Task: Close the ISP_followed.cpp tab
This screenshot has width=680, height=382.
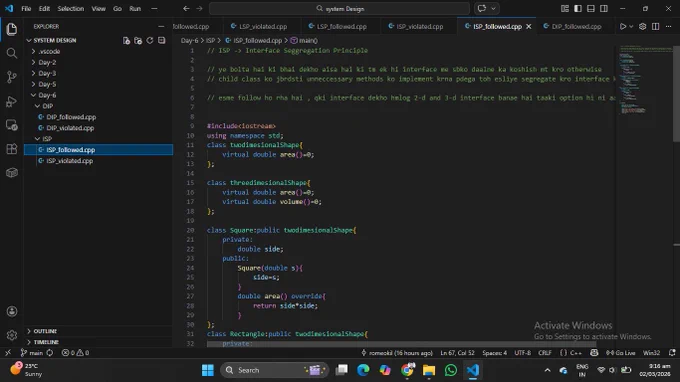Action: click(528, 26)
